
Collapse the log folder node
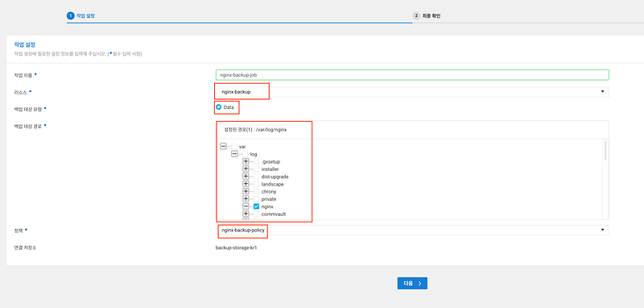(x=234, y=154)
